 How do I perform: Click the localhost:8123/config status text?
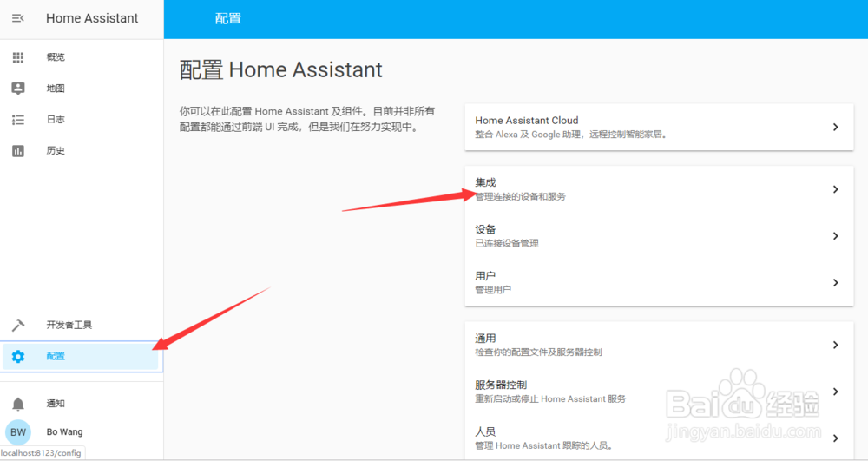click(41, 453)
